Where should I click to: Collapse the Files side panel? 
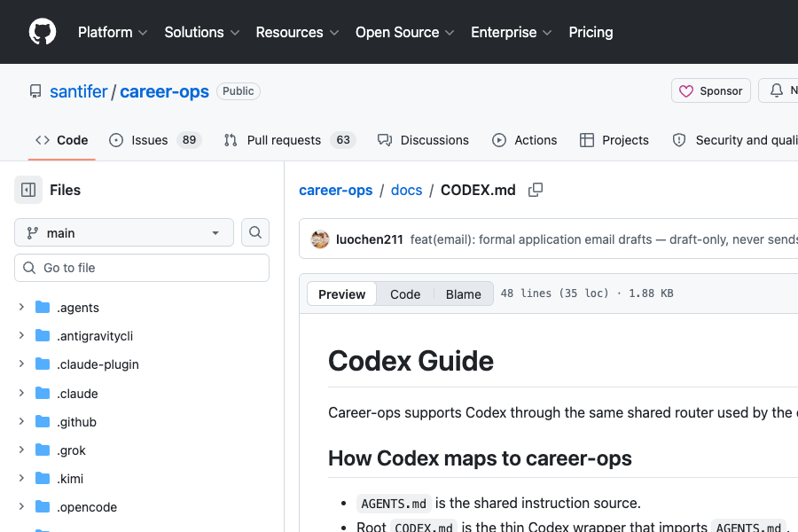(x=28, y=190)
